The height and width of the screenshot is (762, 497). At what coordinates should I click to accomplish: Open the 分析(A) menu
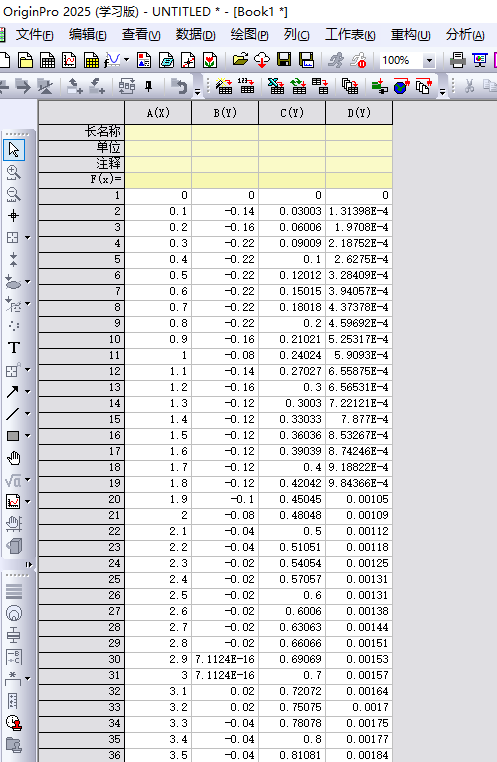point(465,35)
